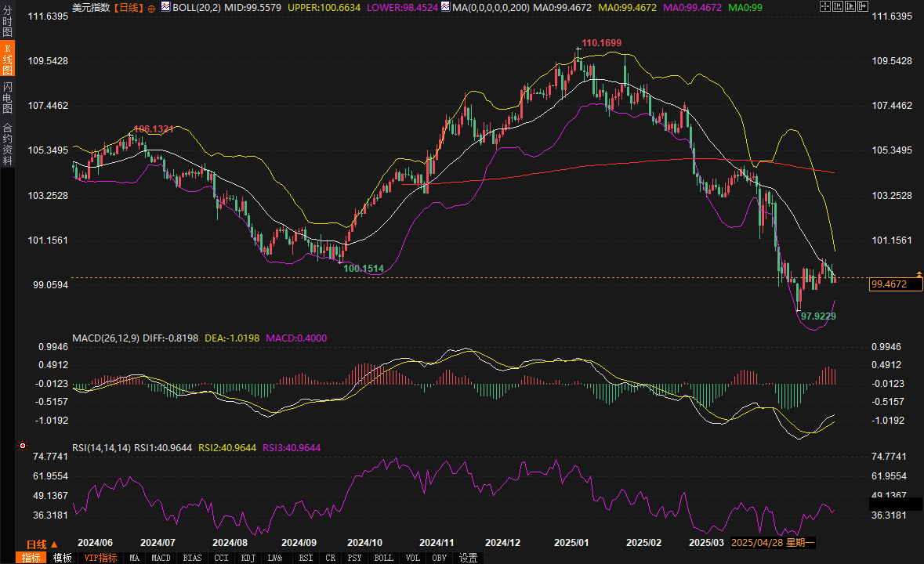Click the 106.1321 high price annotation

[x=154, y=129]
